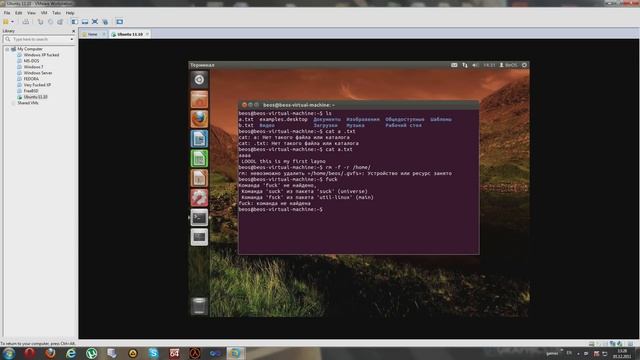640x360 pixels.
Task: Click the Unity mode toolbar icon
Action: (x=105, y=22)
